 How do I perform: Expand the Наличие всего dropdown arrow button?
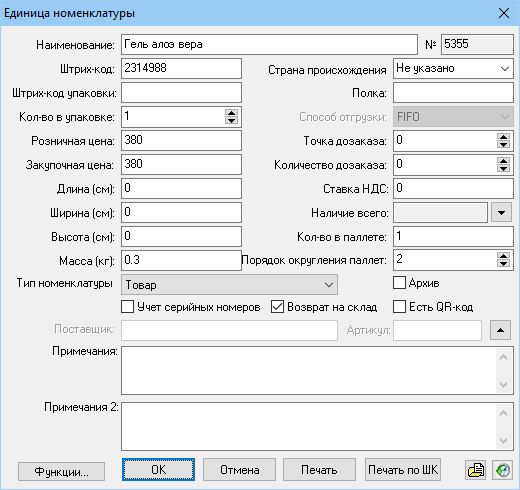click(501, 213)
